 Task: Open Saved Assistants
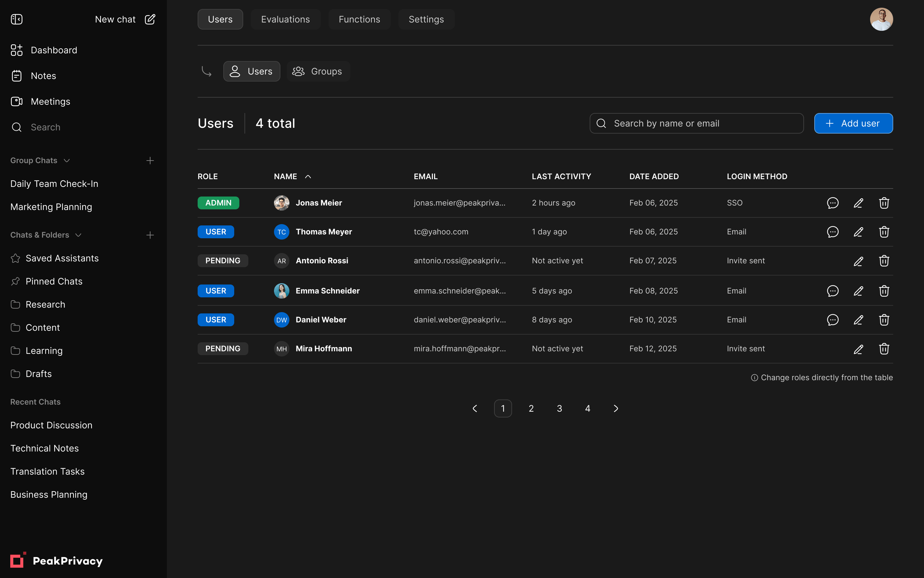pos(55,258)
